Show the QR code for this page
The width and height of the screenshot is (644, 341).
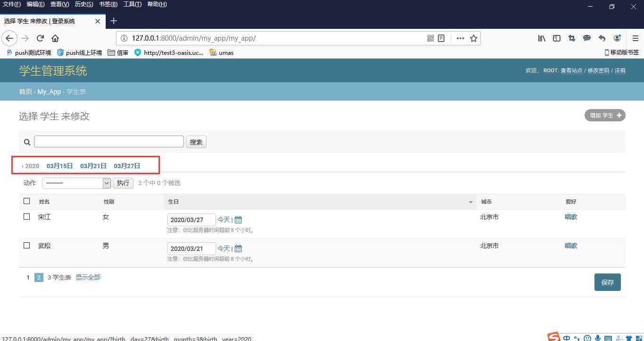(x=430, y=38)
